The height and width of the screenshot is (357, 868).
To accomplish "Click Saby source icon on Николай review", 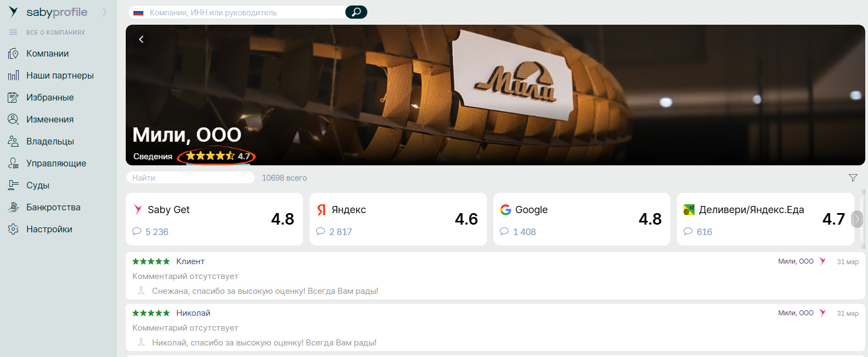I will coord(822,313).
